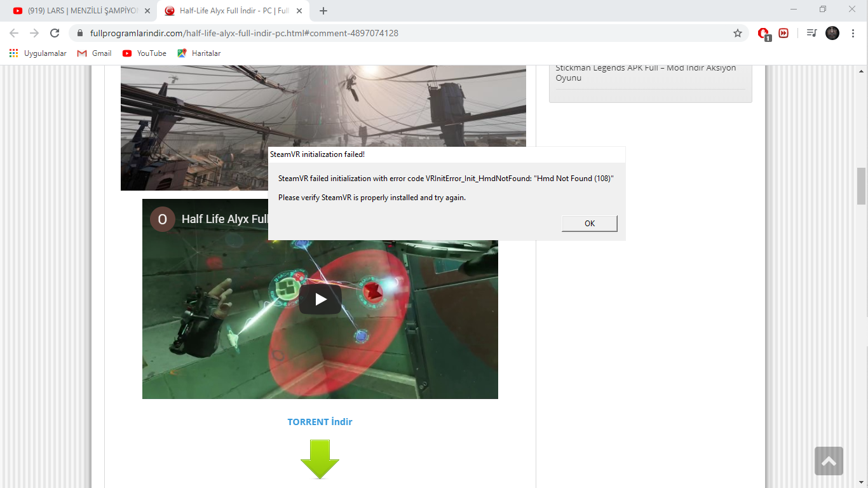
Task: Open the Uygulamalar apps bookmark
Action: coord(38,53)
